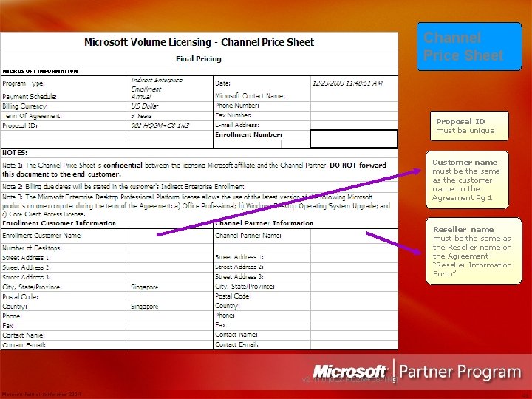Click the 'Enrollment Customer Name' label
This screenshot has width=532, height=399.
[41, 236]
